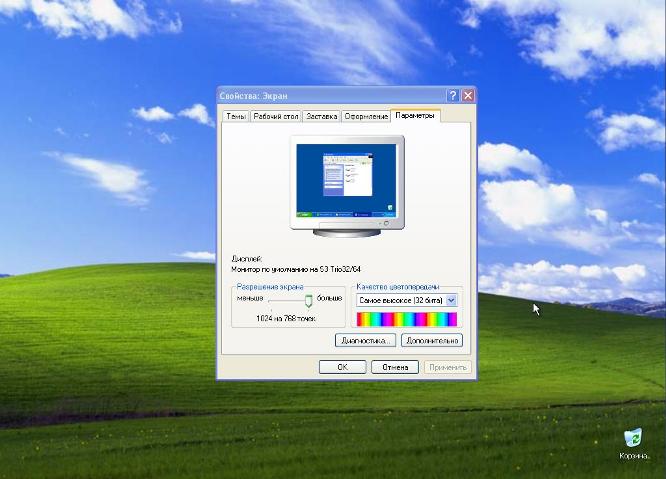Confirm with the OK button
Screen dimensions: 666x479
[342, 367]
